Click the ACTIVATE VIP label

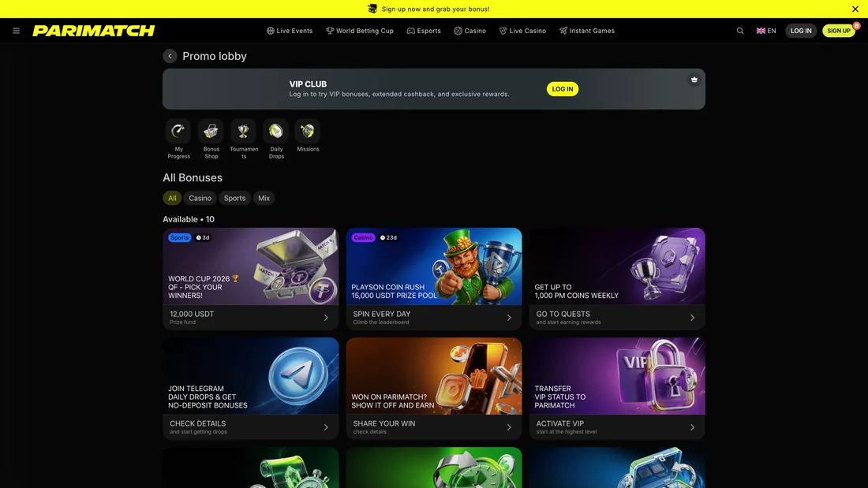point(559,423)
